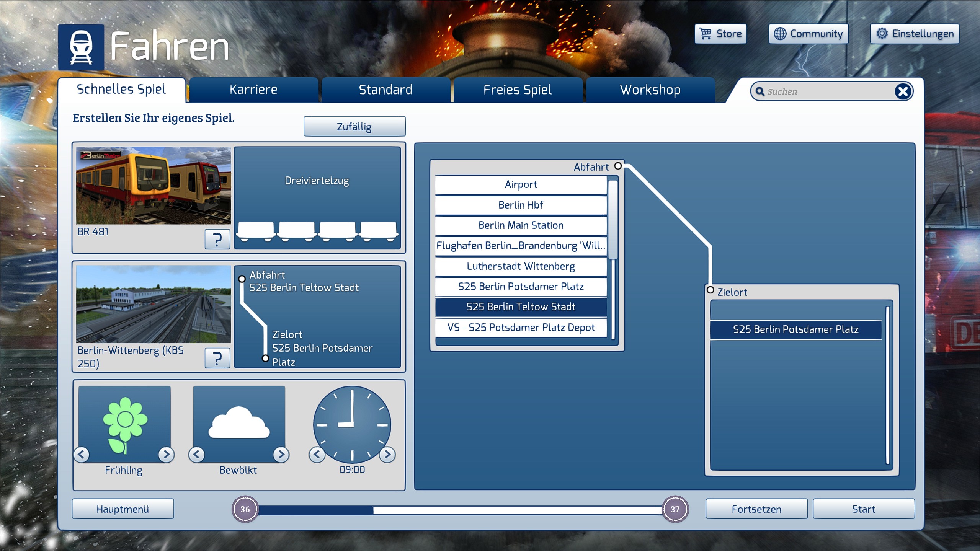
Task: Click the experience progress bar
Action: click(459, 510)
